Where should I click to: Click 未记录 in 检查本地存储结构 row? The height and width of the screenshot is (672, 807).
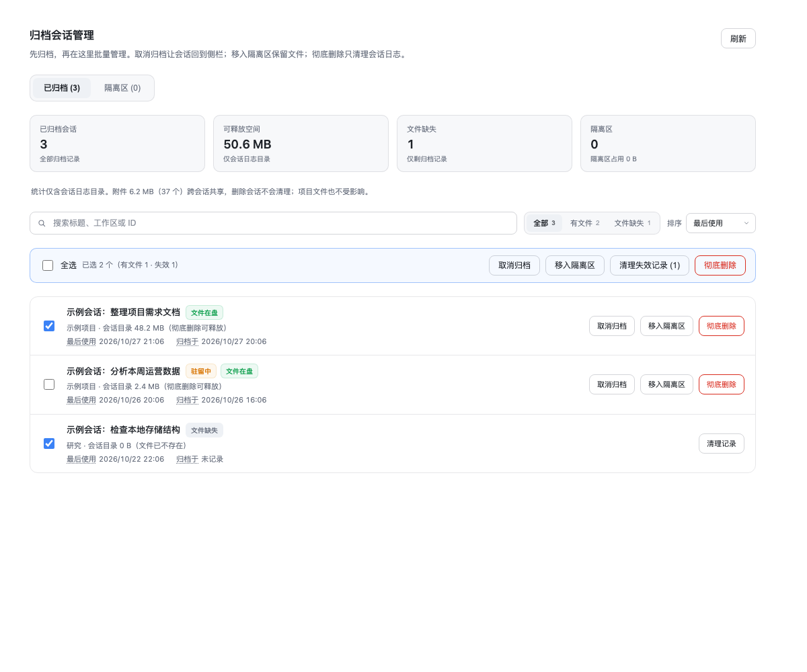pyautogui.click(x=213, y=459)
